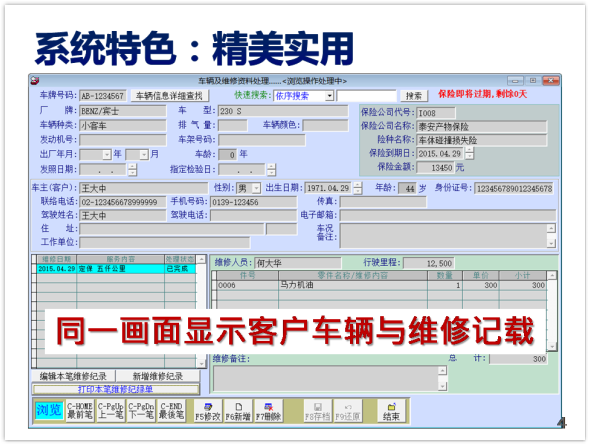Screen dimensions: 590x445
Task: Click 新增维修纪录 add repair record
Action: click(x=158, y=376)
